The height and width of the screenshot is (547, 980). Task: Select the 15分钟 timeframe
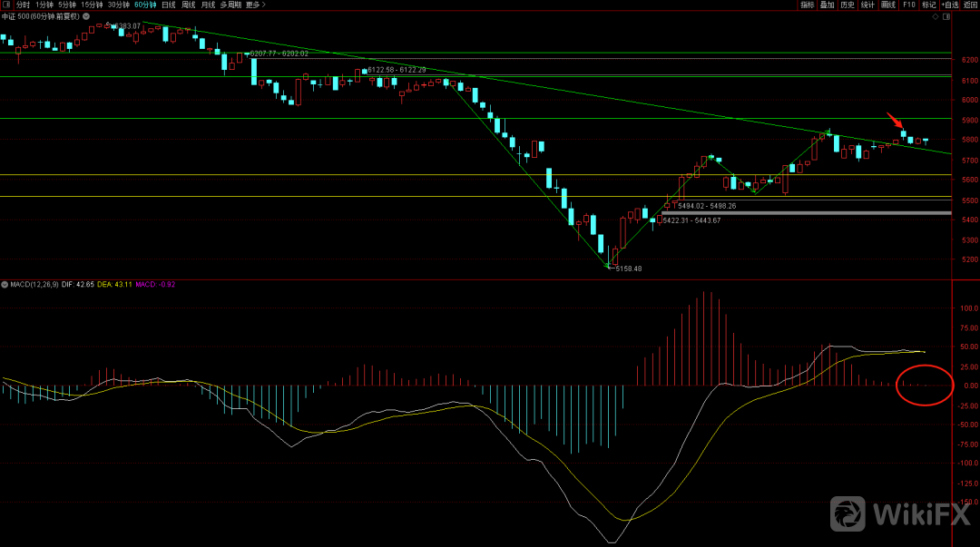(92, 5)
